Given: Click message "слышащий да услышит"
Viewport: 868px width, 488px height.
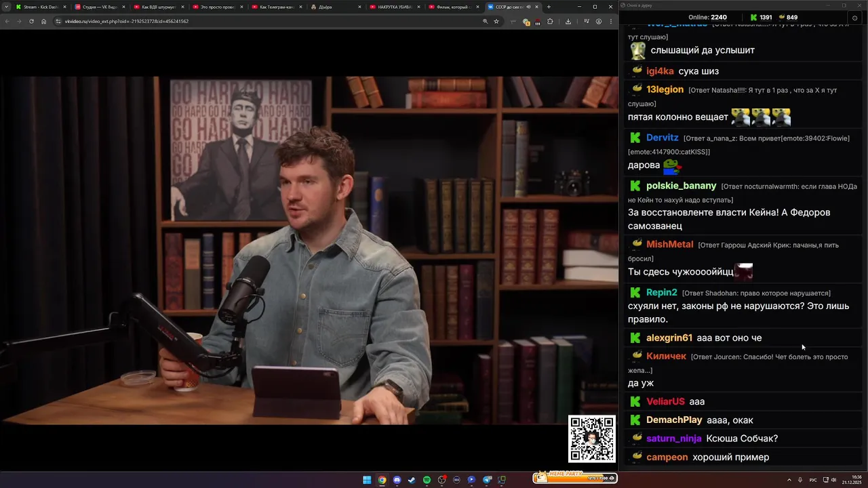Looking at the screenshot, I should (x=703, y=50).
